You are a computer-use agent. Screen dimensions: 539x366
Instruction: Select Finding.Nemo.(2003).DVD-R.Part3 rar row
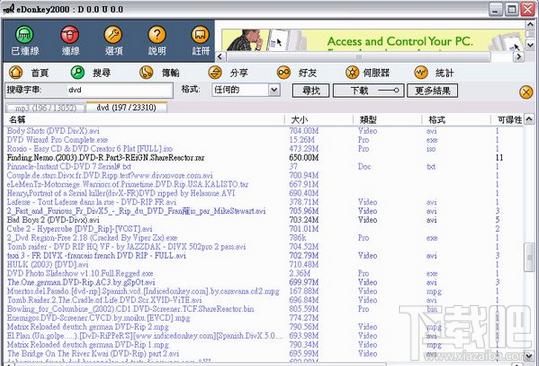coord(265,158)
